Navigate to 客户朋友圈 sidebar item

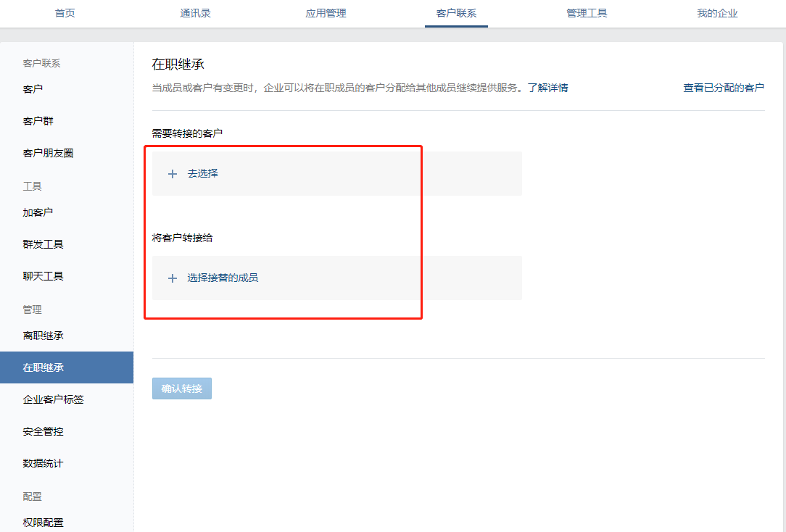click(x=48, y=153)
